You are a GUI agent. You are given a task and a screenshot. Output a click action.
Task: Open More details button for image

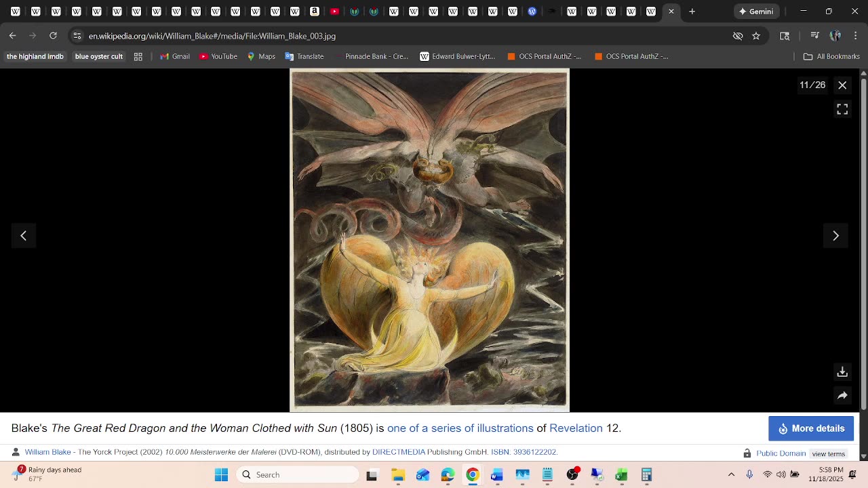click(x=811, y=428)
